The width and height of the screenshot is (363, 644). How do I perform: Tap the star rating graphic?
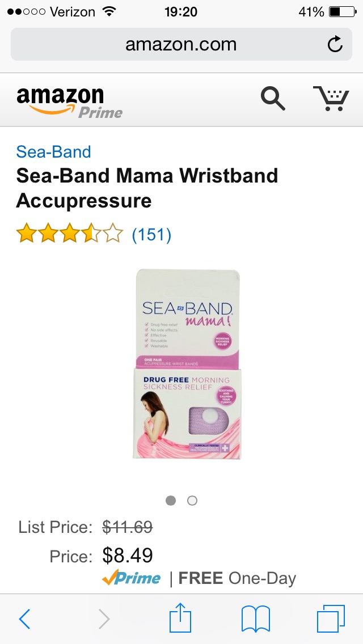pyautogui.click(x=69, y=234)
